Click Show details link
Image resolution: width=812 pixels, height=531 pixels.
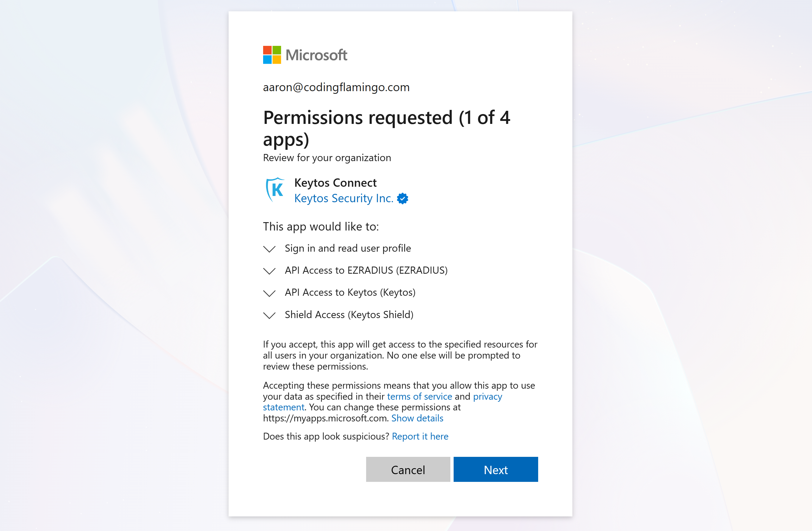pyautogui.click(x=417, y=418)
